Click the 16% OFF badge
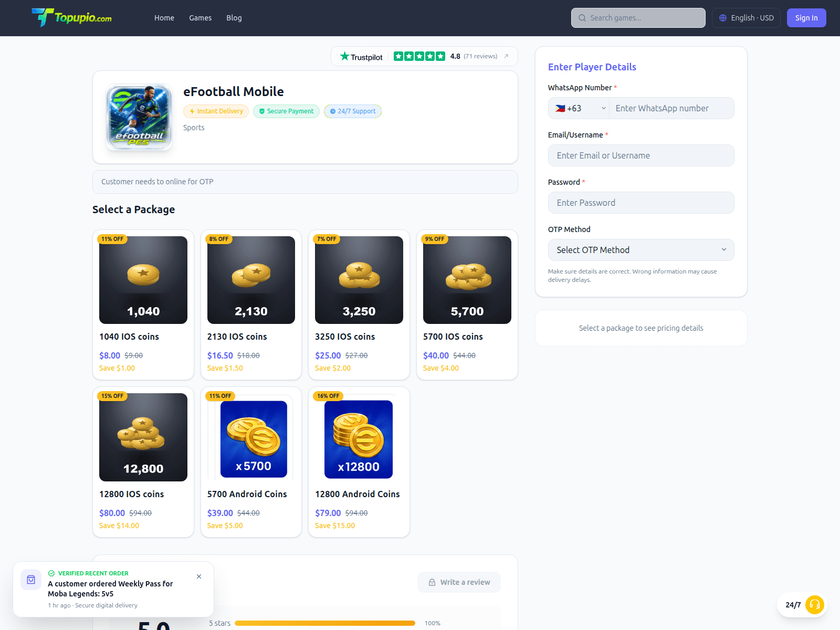Screen dimensions: 840x630 tap(328, 396)
